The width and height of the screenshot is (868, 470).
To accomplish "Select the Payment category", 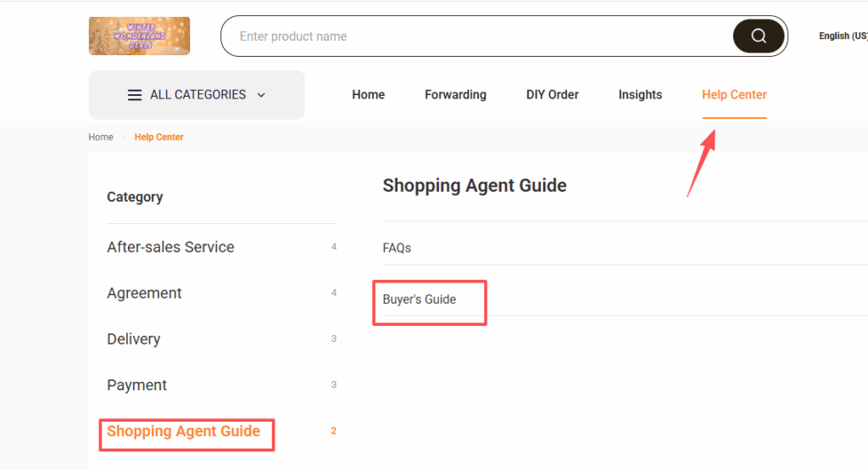I will (136, 384).
